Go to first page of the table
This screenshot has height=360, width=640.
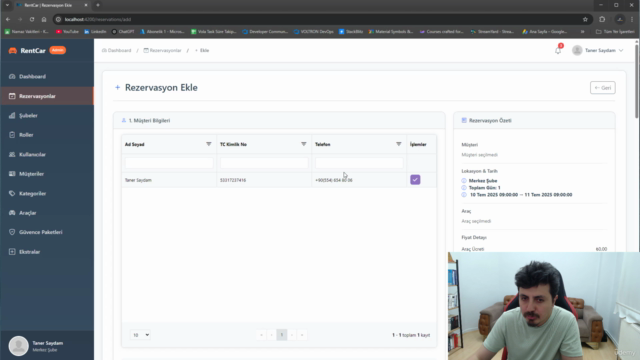pos(261,335)
